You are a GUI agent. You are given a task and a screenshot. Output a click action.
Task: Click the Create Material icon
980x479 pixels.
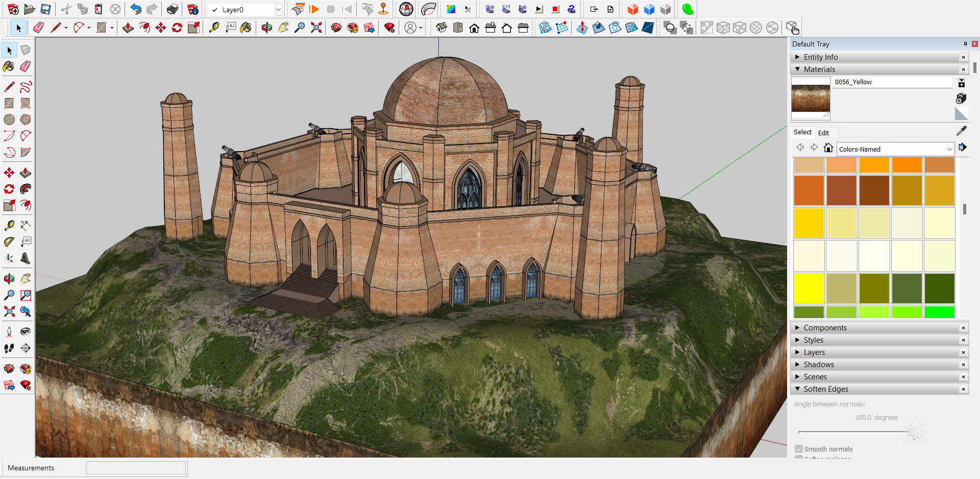pos(962,98)
